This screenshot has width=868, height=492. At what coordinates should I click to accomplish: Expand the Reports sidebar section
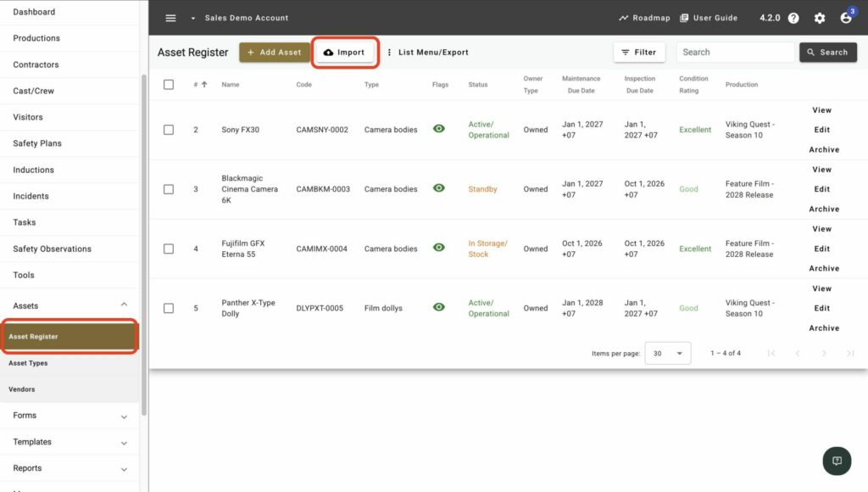coord(70,468)
